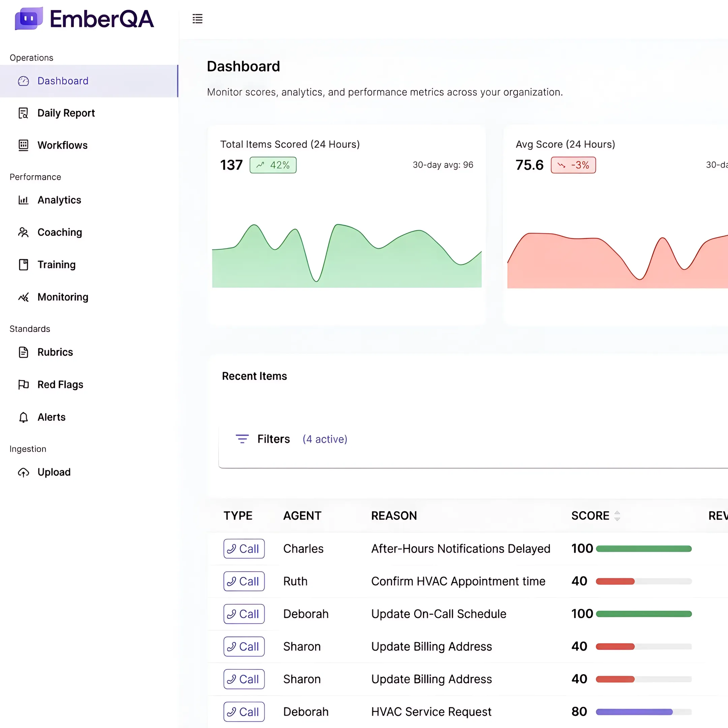Click the REASON column header

[x=394, y=515]
